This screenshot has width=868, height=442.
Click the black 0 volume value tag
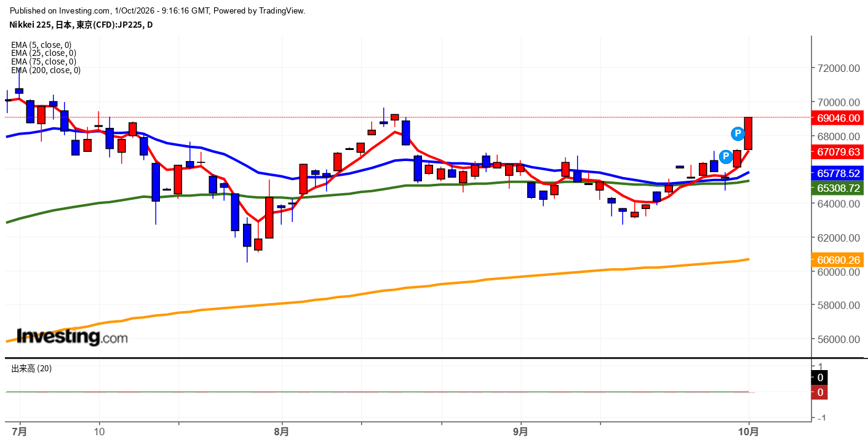pyautogui.click(x=820, y=377)
